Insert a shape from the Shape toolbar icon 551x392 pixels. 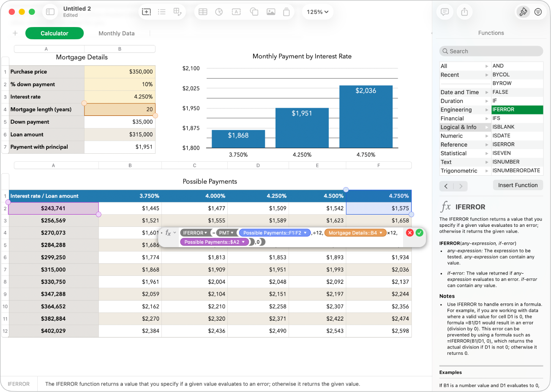click(254, 12)
